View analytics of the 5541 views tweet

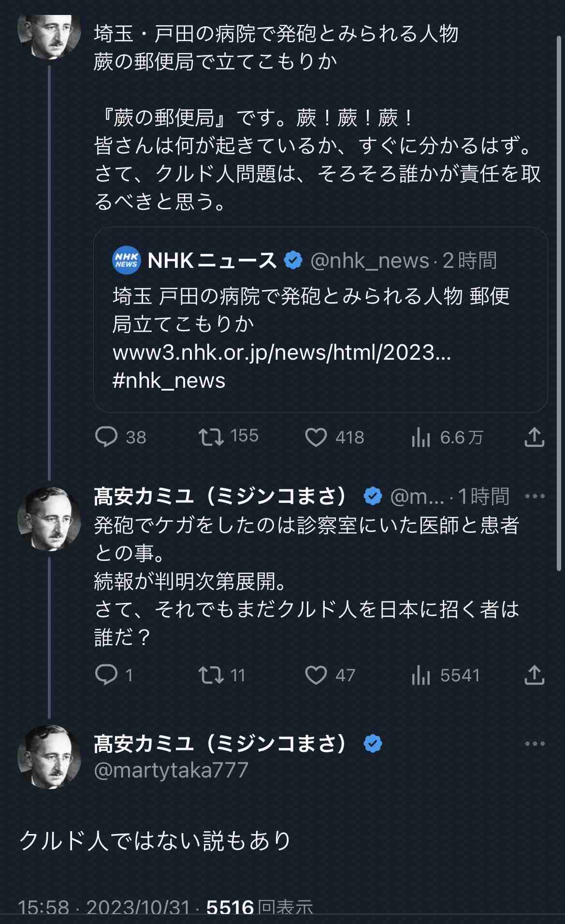pyautogui.click(x=421, y=675)
